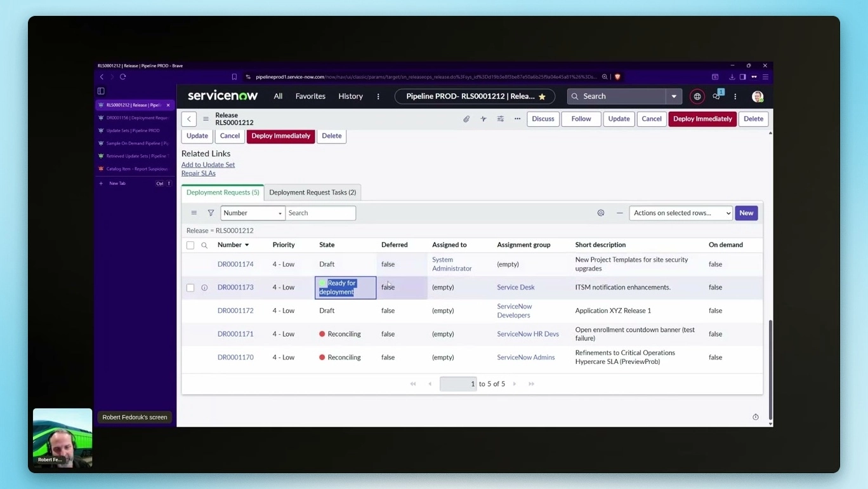Click the Deploy Immediately button

point(702,119)
